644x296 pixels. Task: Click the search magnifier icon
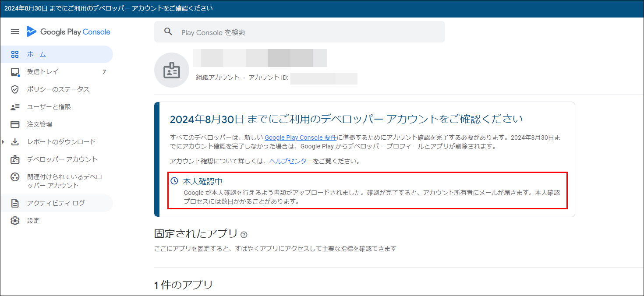pos(168,32)
